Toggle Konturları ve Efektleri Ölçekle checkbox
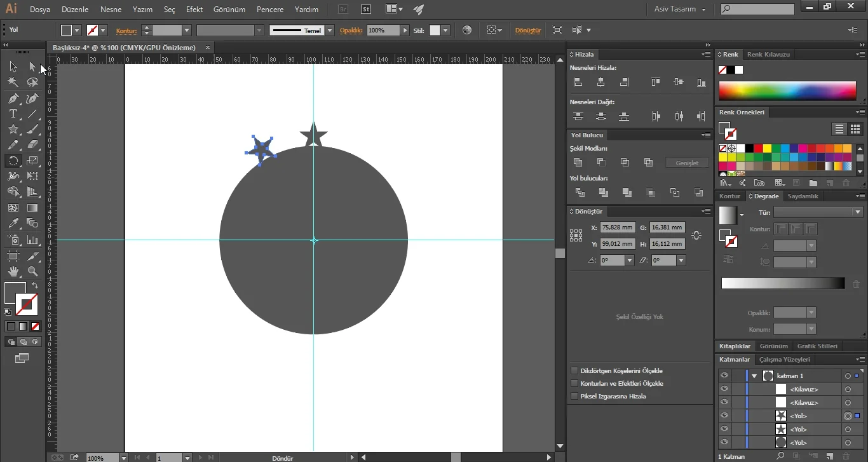Screen dimensions: 868x462 574,383
